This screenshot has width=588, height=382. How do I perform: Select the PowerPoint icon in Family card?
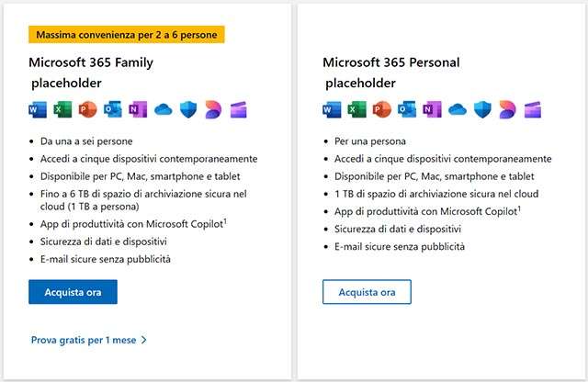88,110
